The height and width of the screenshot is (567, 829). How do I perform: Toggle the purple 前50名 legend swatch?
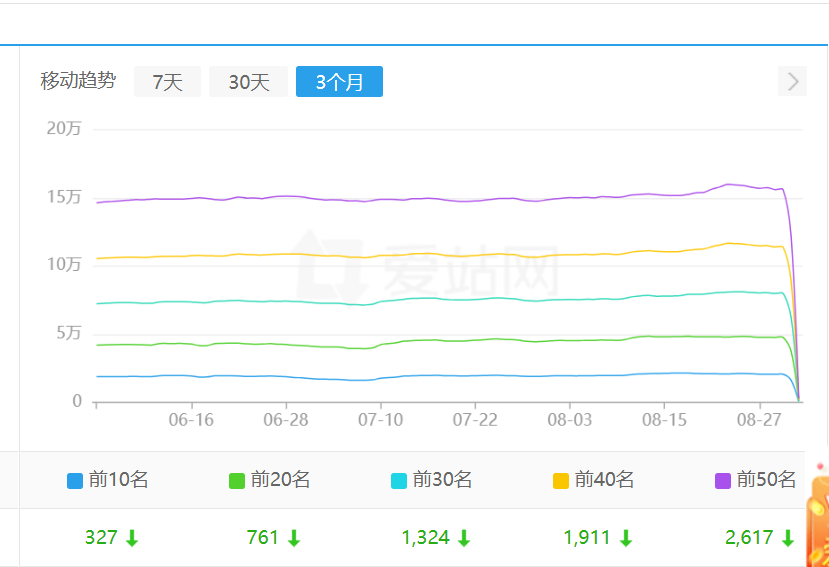coord(723,480)
